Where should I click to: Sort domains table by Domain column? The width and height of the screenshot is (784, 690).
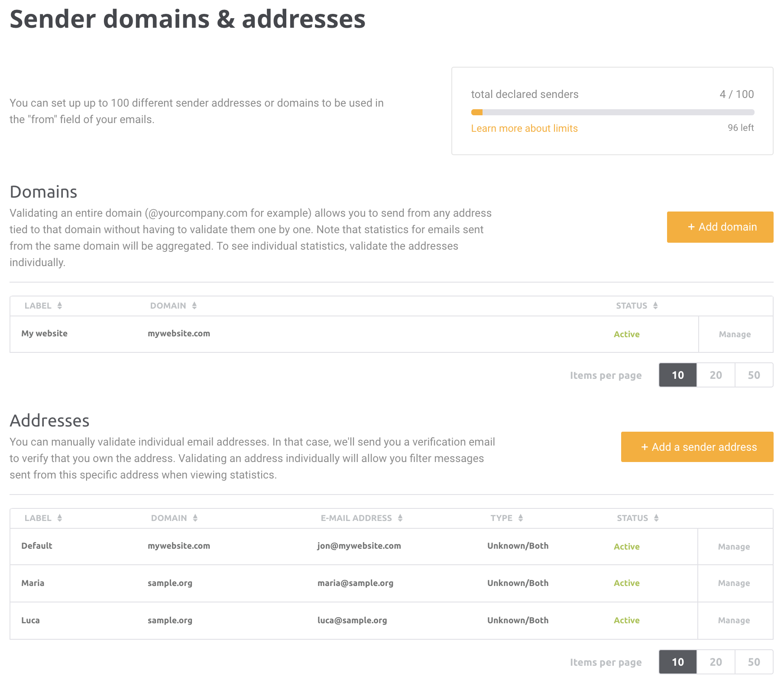(173, 306)
